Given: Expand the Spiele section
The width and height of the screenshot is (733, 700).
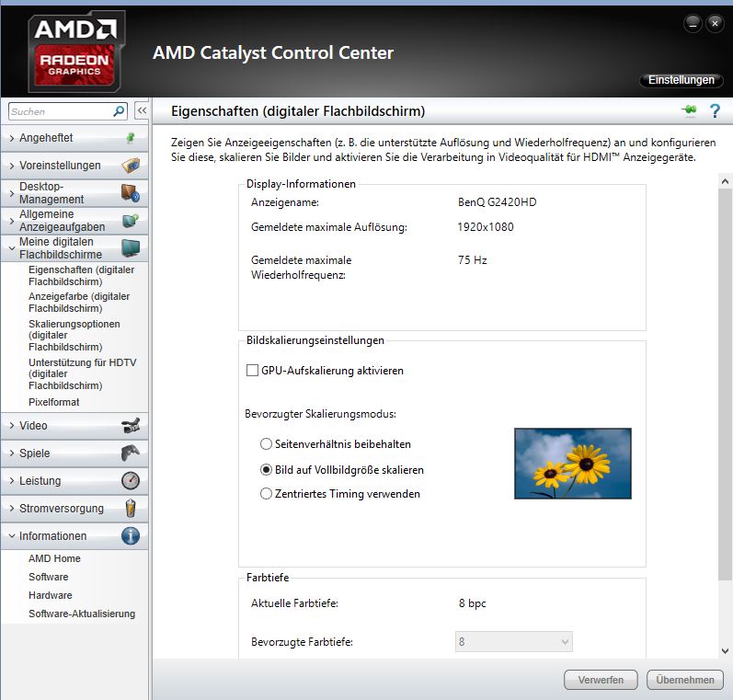Looking at the screenshot, I should tap(12, 453).
